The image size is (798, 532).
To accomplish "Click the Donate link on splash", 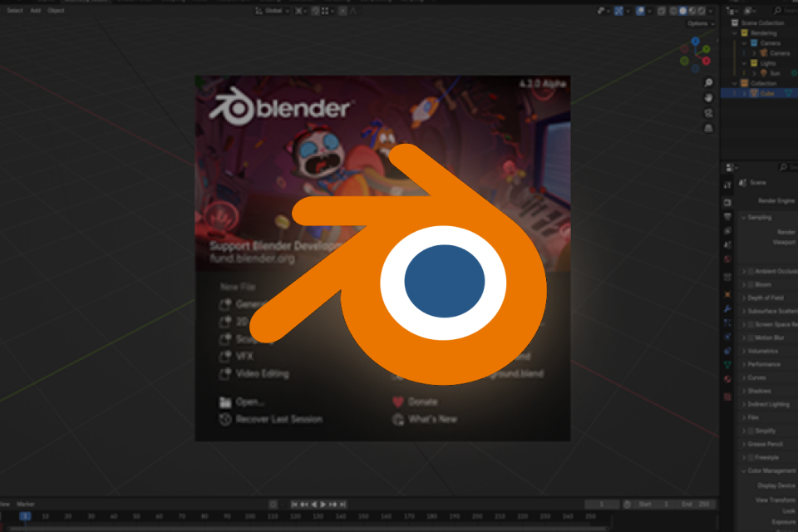I will click(415, 401).
